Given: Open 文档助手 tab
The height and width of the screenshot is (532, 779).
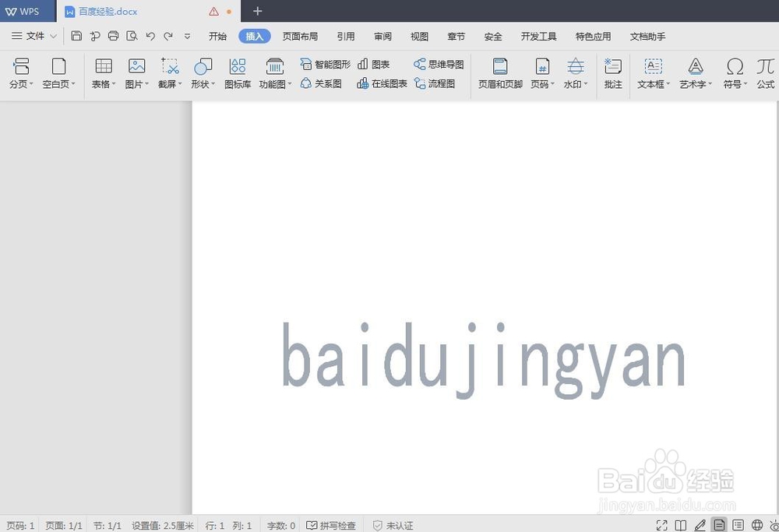Looking at the screenshot, I should click(x=648, y=37).
